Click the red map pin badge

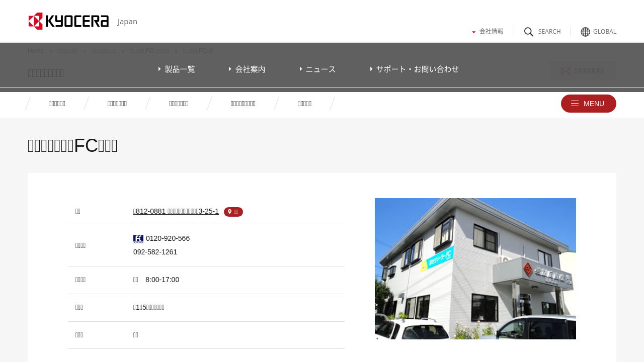click(233, 212)
